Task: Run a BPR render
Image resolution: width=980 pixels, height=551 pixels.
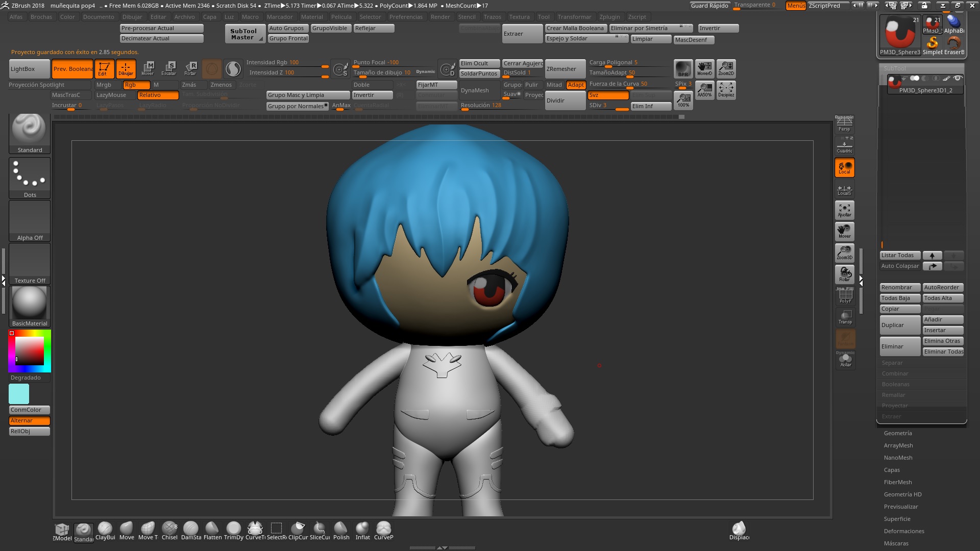Action: point(683,68)
